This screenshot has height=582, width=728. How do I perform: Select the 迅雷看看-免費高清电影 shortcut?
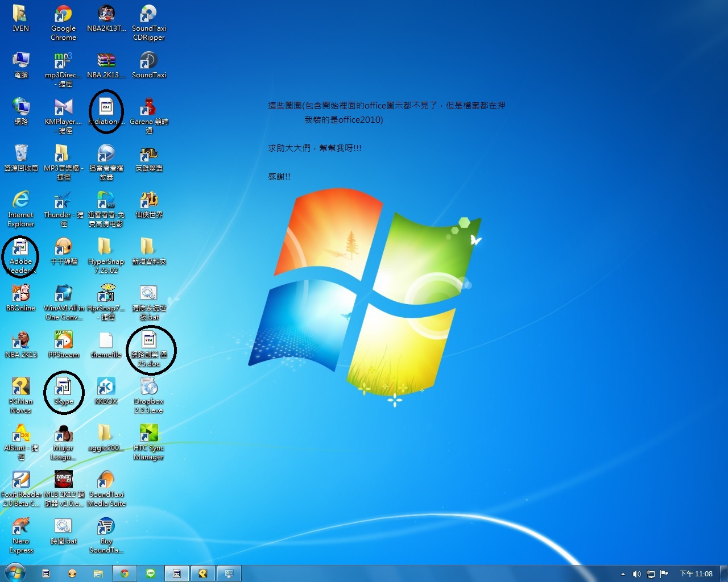pyautogui.click(x=106, y=209)
